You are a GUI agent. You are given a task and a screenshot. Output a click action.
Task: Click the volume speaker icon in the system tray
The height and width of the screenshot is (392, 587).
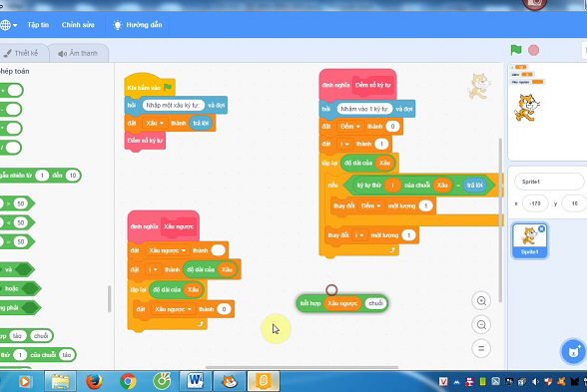coord(535,381)
